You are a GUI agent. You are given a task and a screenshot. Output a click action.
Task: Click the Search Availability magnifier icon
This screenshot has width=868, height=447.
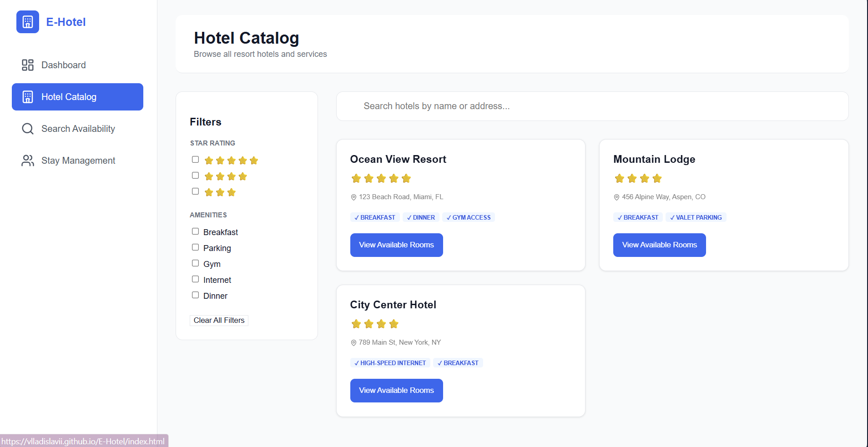(x=27, y=129)
